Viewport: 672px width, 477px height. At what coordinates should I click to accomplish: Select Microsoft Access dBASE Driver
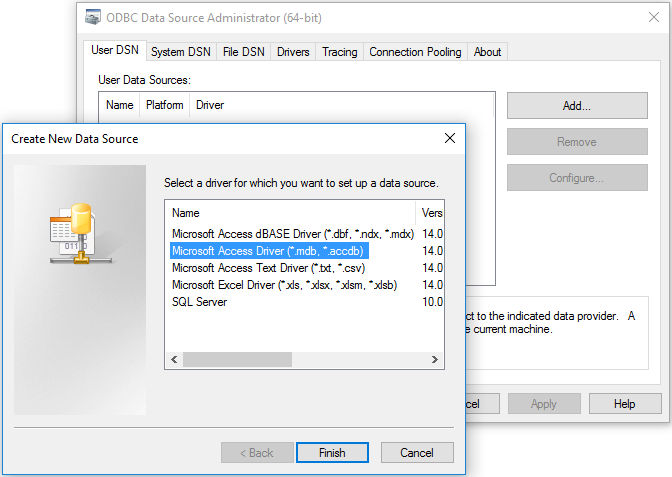pos(293,234)
